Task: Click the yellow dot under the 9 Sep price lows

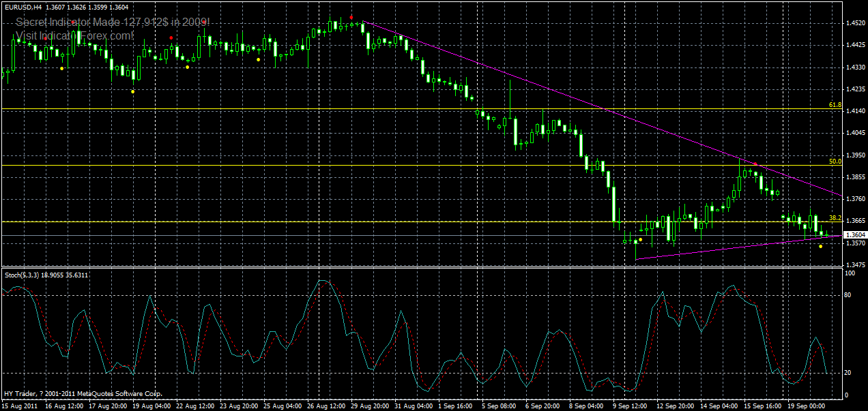Action: point(640,239)
